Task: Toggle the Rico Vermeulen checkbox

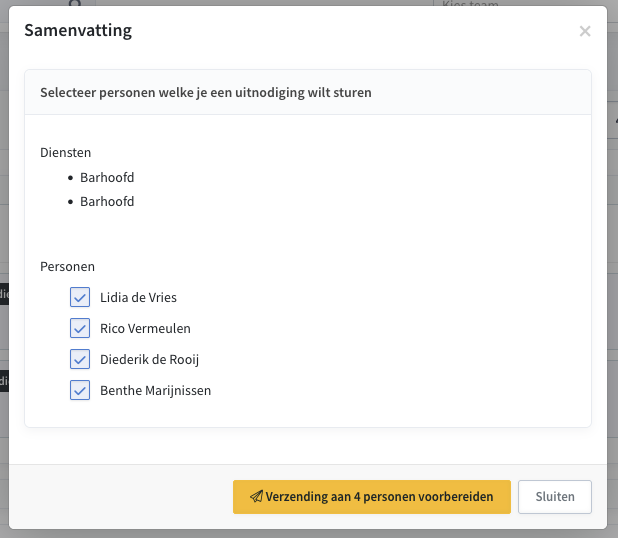Action: tap(80, 328)
